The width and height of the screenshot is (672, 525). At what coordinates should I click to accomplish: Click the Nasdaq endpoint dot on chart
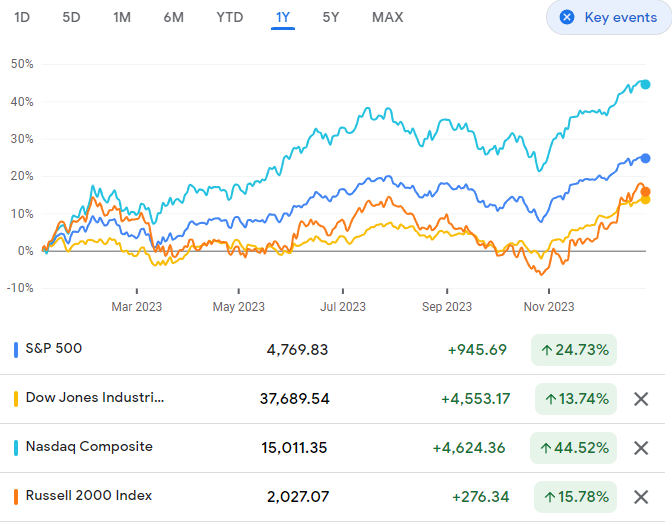[x=645, y=84]
